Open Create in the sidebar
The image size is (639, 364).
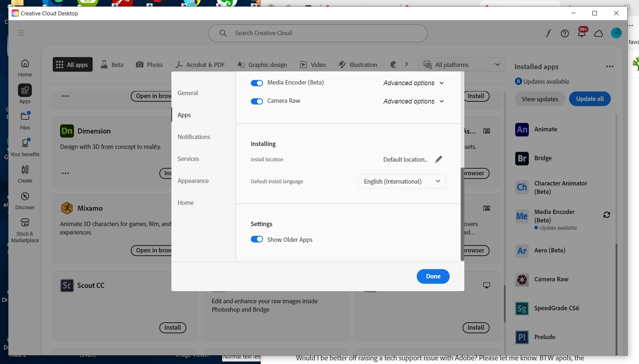click(x=25, y=174)
